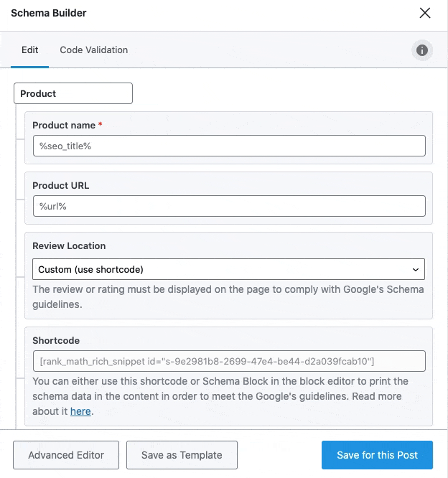Click the info icon in tab bar
This screenshot has width=448, height=478.
(x=422, y=50)
